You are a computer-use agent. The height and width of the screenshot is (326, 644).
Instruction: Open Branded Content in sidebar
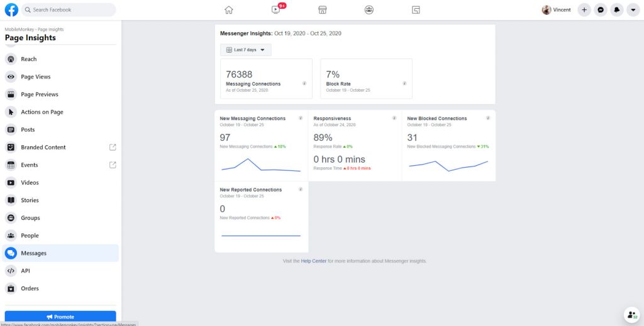pyautogui.click(x=60, y=147)
